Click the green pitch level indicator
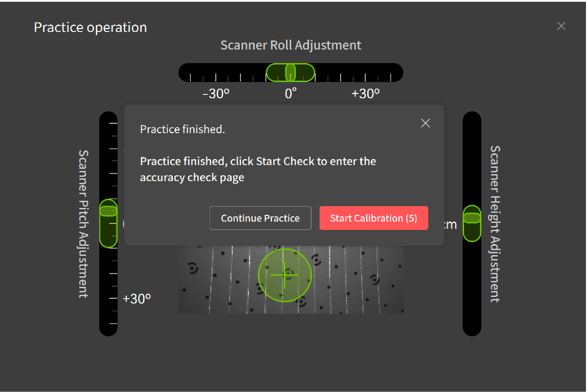588x392 pixels. click(x=108, y=223)
